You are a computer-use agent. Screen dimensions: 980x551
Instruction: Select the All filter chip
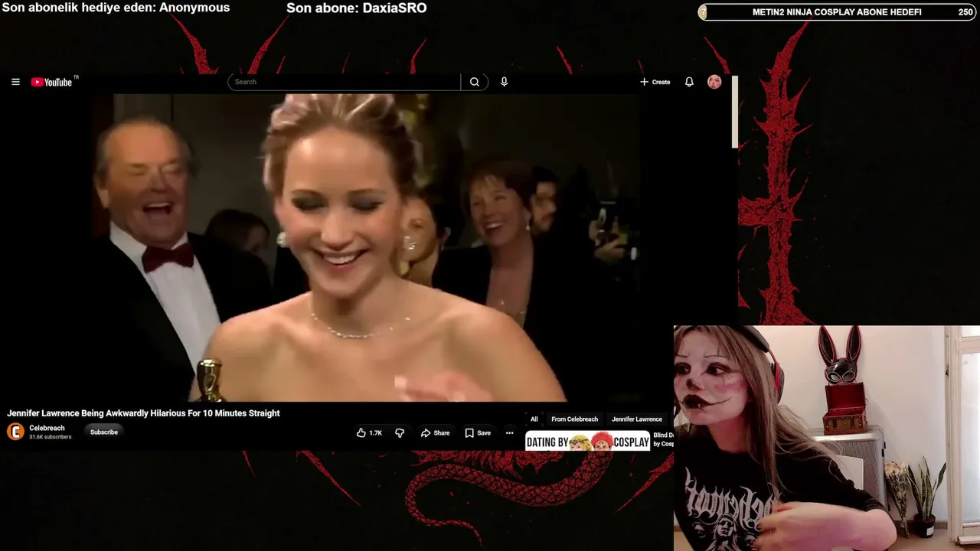534,419
